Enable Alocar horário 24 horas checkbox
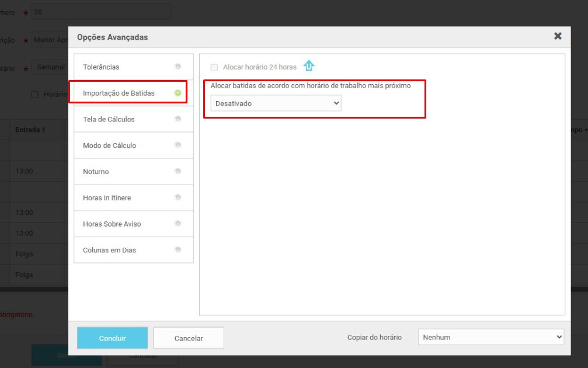588x368 pixels. (214, 67)
